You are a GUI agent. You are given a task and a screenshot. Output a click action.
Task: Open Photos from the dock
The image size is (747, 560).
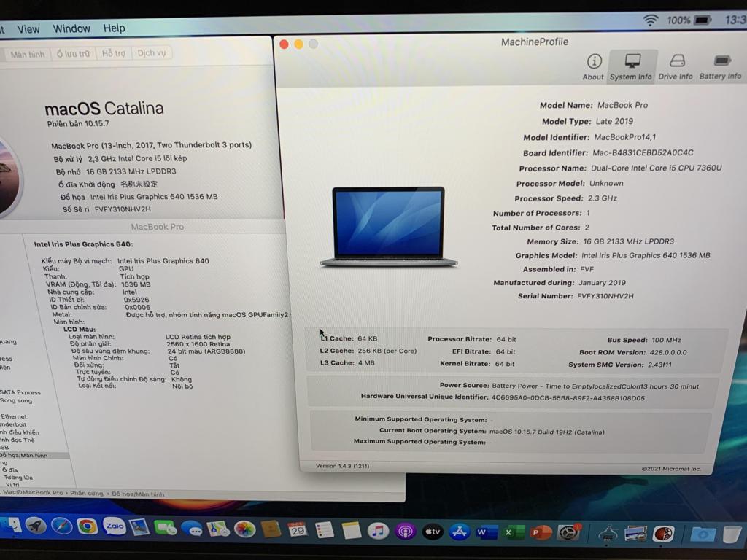[244, 529]
